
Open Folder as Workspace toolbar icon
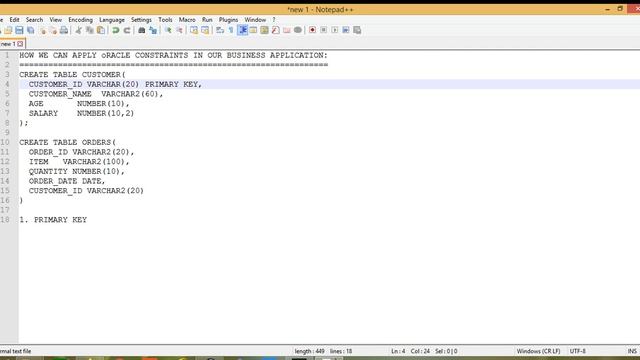287,30
